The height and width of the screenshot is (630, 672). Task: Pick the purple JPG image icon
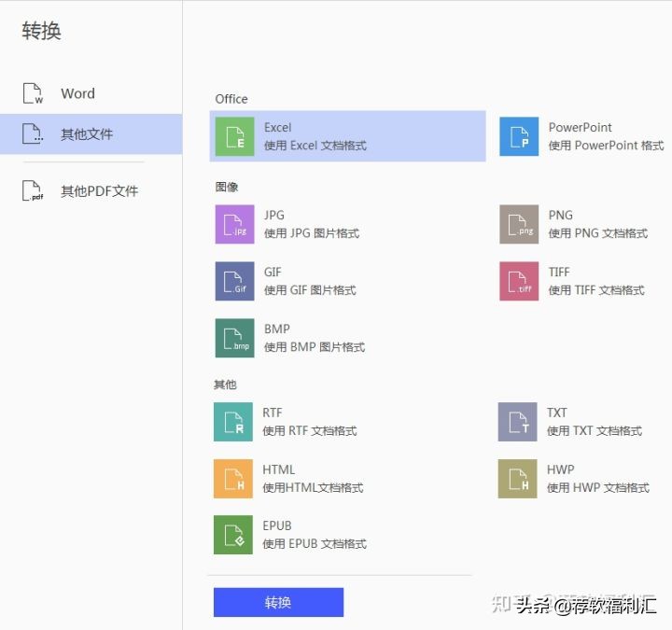(x=234, y=224)
